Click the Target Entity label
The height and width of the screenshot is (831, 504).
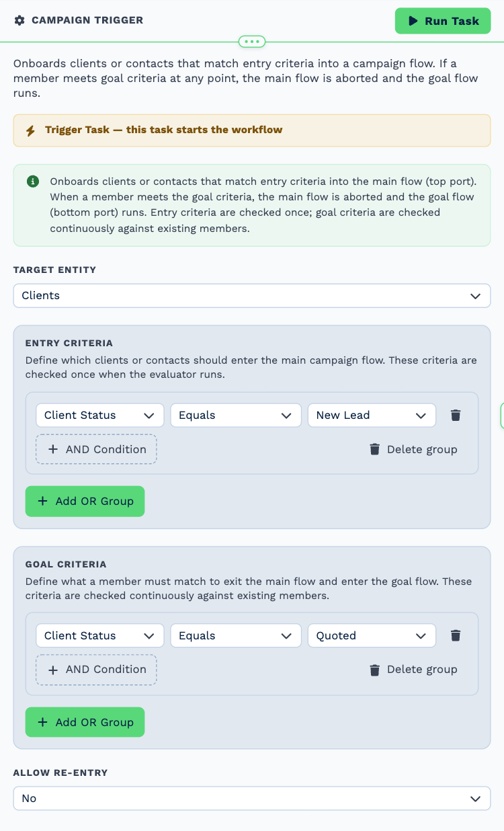55,270
